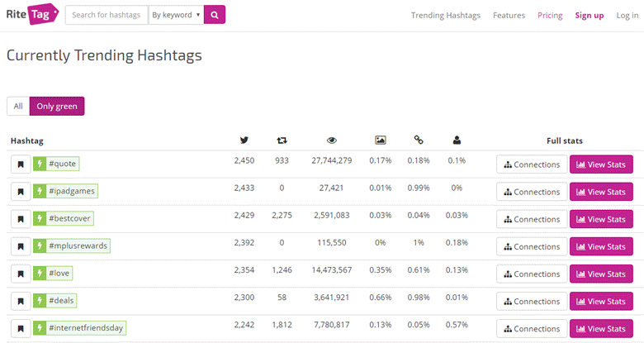Open Connections for #deals
The width and height of the screenshot is (644, 343).
point(532,301)
